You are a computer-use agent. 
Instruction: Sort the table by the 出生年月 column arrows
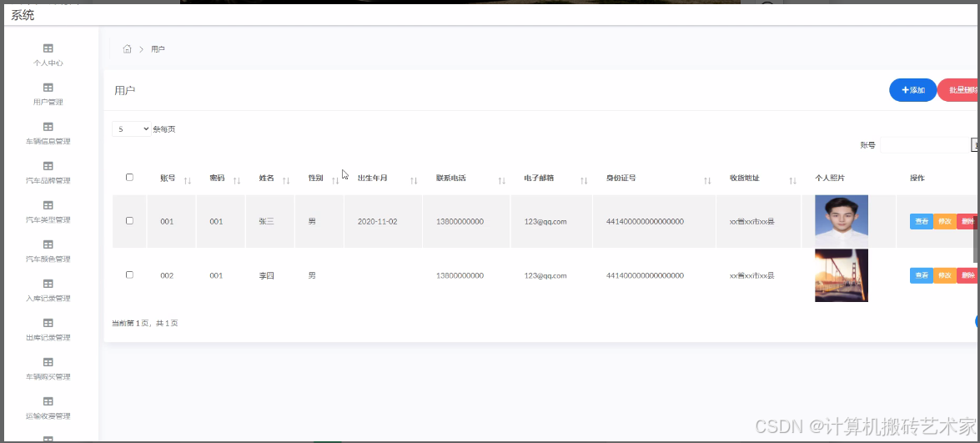(x=414, y=180)
